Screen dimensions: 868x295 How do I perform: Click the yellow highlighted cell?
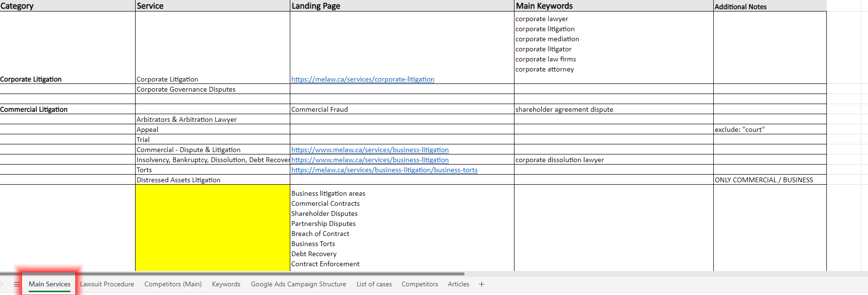pyautogui.click(x=213, y=228)
